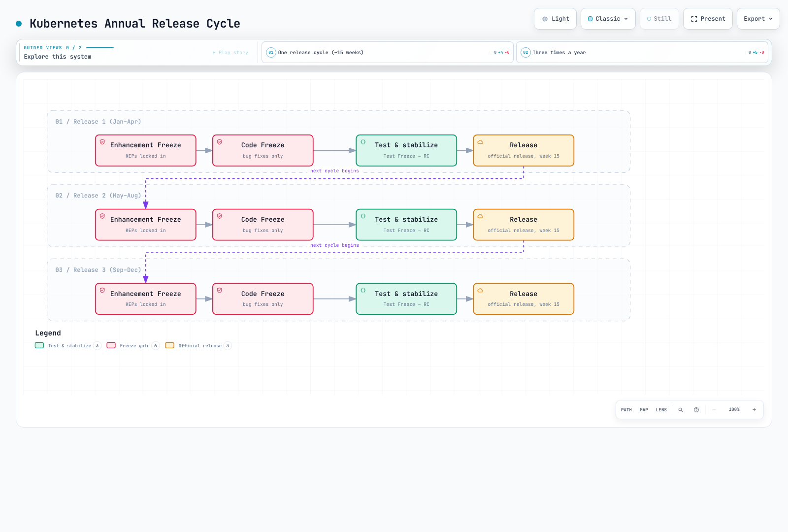The height and width of the screenshot is (532, 788).
Task: Open the help question mark icon
Action: 696,410
